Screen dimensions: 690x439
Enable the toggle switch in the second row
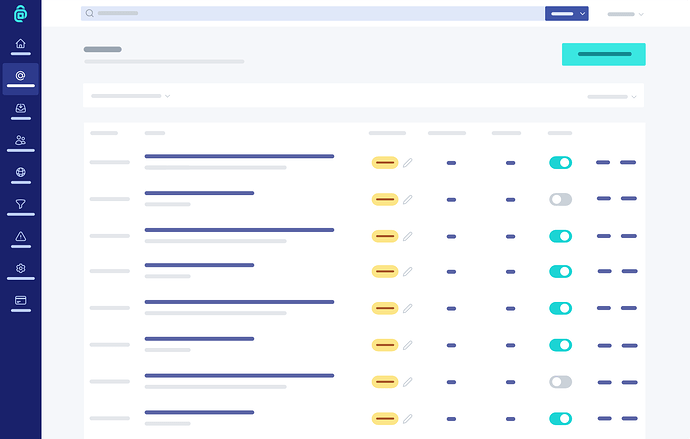click(560, 199)
